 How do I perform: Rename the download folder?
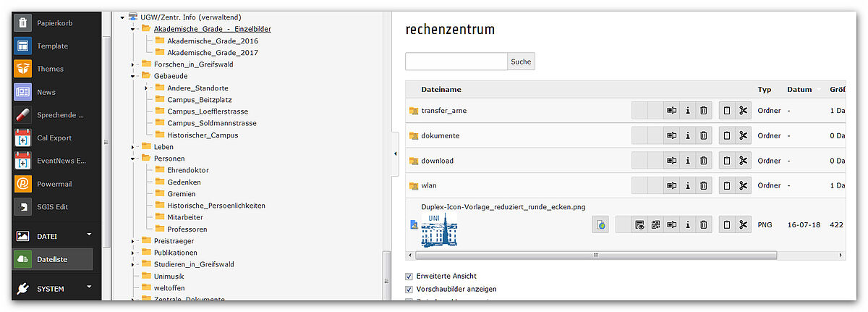[x=671, y=161]
